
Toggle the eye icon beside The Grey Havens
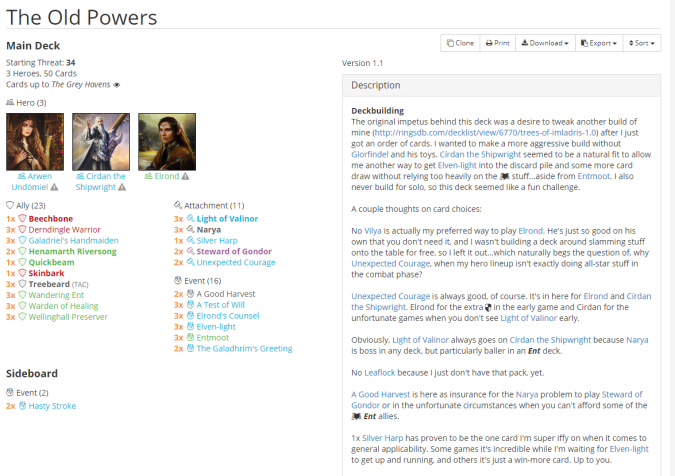116,85
